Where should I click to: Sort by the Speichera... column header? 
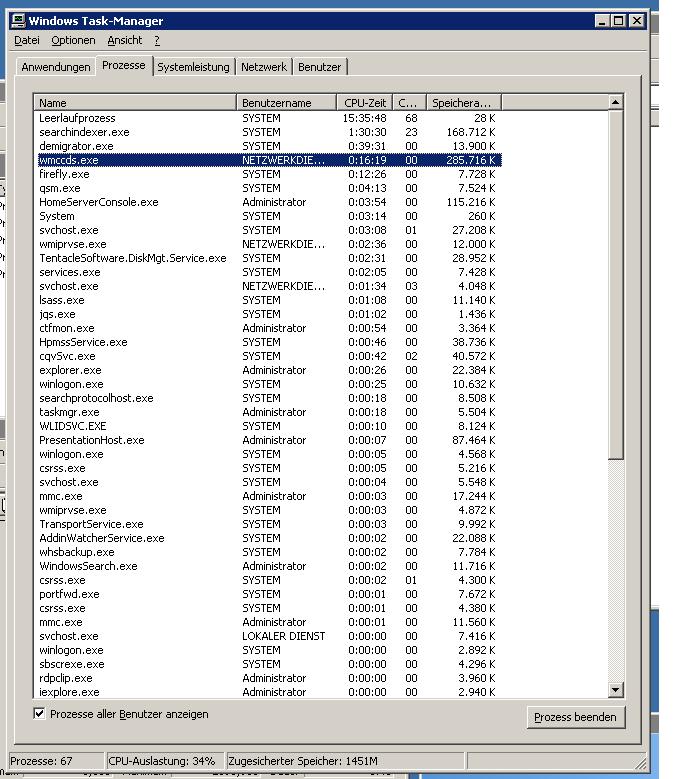tap(464, 103)
